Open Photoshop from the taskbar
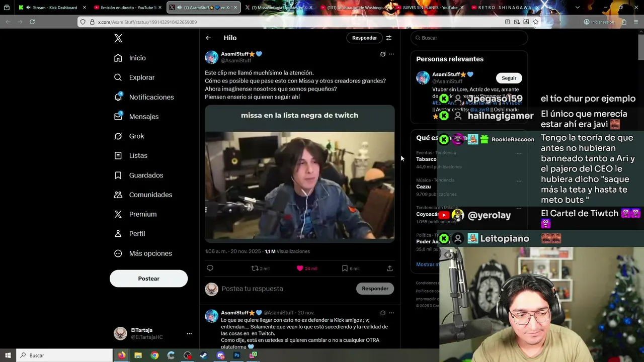The image size is (644, 362). 236,355
